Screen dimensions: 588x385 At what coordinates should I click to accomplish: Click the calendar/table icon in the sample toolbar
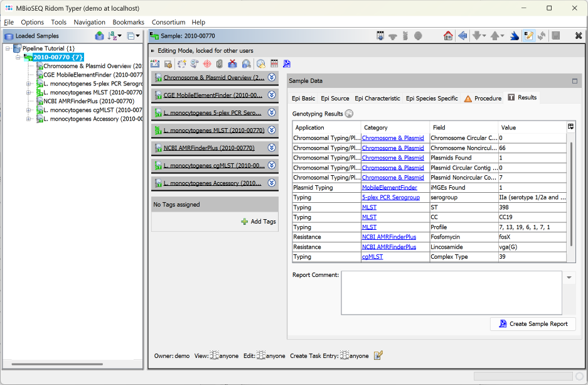click(274, 63)
